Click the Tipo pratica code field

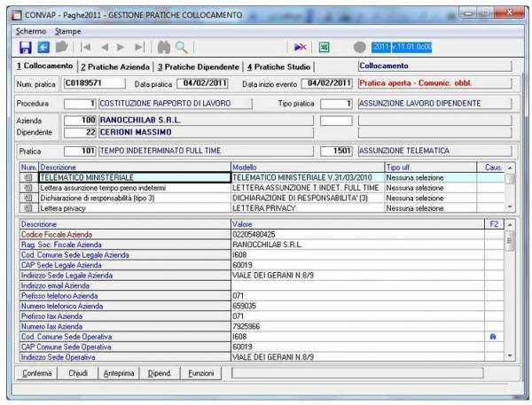point(336,104)
